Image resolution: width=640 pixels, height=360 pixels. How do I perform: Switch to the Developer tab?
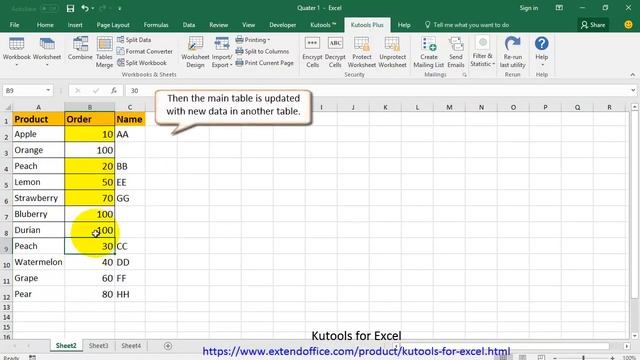click(x=282, y=25)
